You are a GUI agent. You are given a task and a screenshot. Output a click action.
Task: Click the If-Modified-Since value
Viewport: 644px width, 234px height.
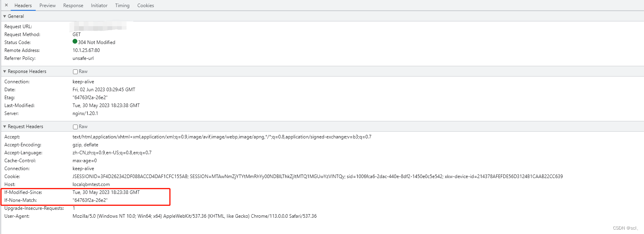pos(106,192)
